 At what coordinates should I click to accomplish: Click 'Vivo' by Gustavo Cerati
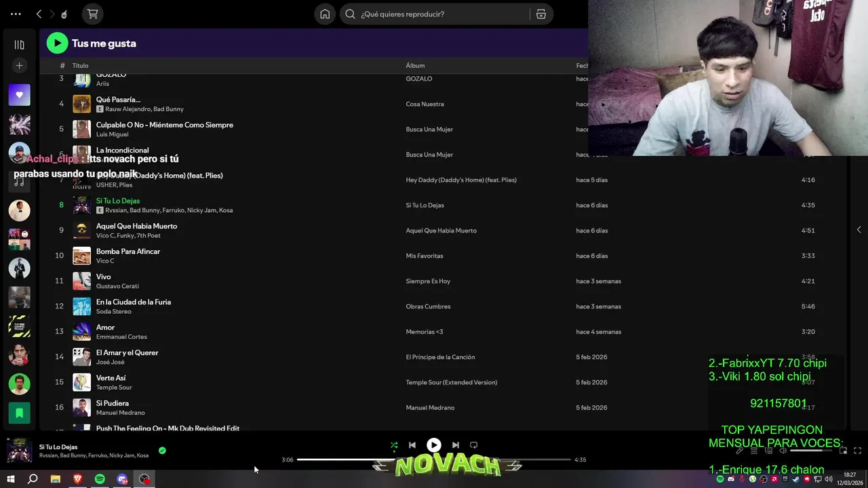point(103,277)
